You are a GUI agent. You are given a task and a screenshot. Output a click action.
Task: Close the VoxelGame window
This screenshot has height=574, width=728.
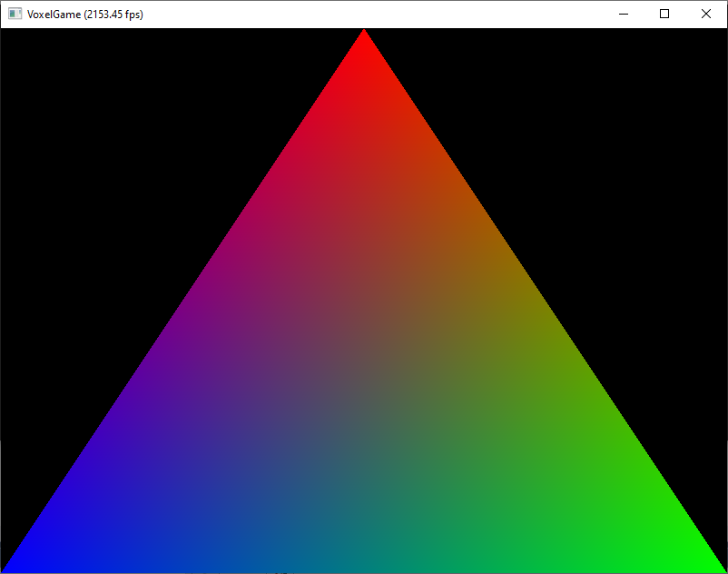coord(705,14)
